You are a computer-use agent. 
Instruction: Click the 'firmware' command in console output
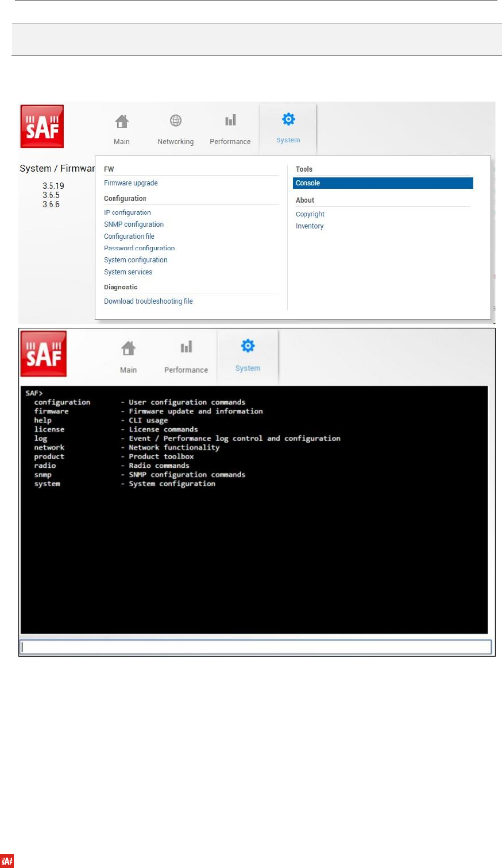51,411
